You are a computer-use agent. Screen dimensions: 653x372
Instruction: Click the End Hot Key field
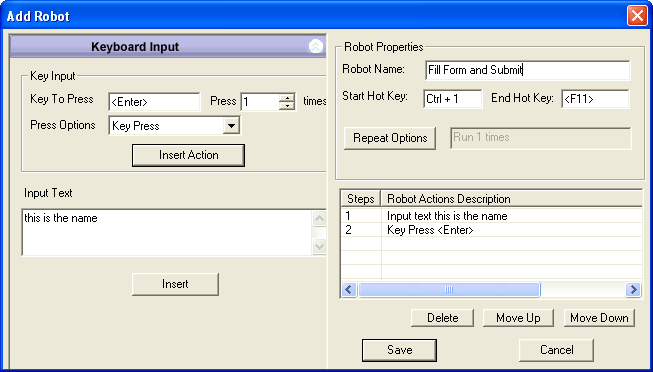pos(595,99)
